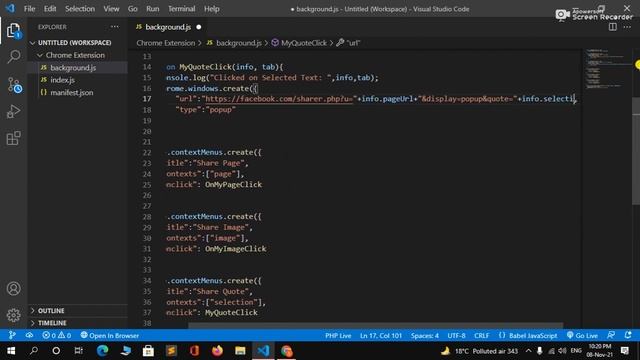The width and height of the screenshot is (640, 360).
Task: Open Run and Debug view icon
Action: click(x=13, y=111)
